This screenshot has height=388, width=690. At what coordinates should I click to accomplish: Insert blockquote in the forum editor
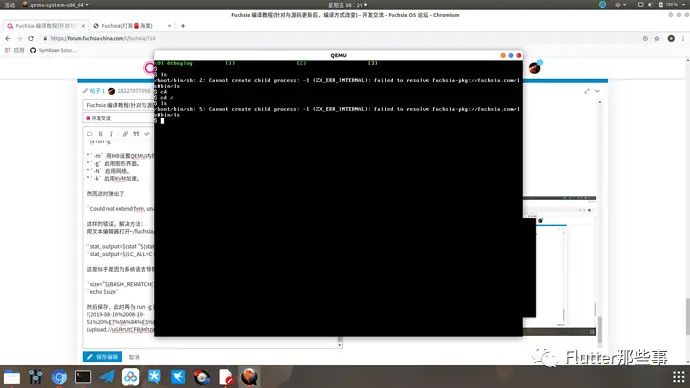(136, 134)
